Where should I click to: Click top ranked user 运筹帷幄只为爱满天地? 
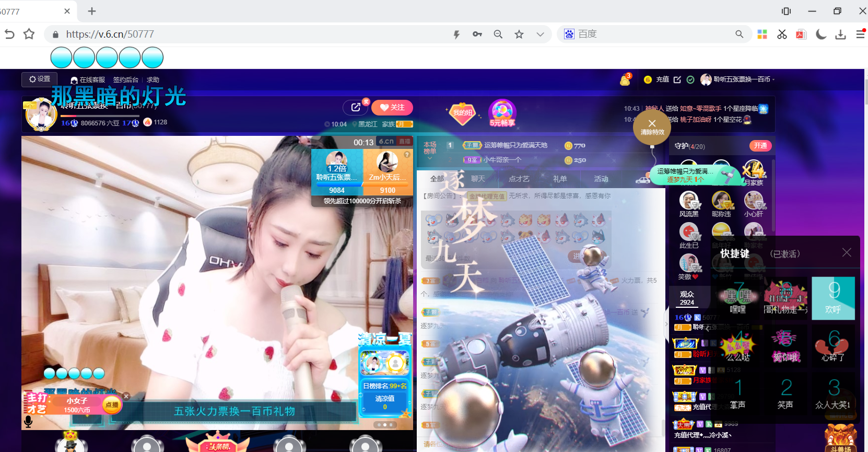[x=515, y=145]
